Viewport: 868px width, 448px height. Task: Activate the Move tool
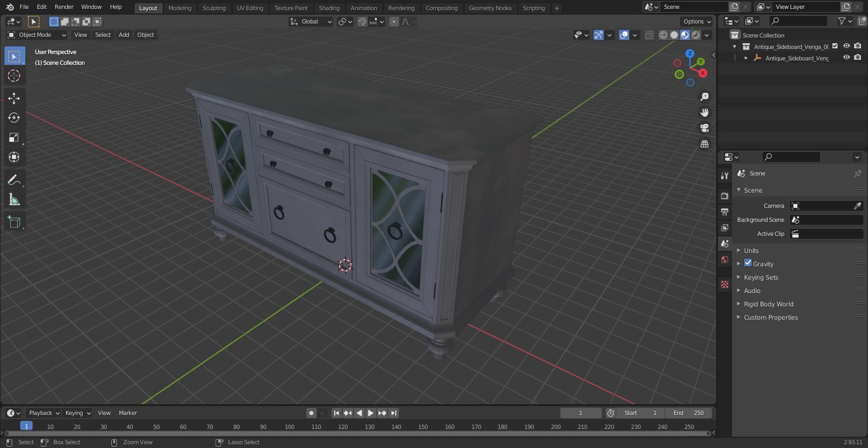click(14, 98)
